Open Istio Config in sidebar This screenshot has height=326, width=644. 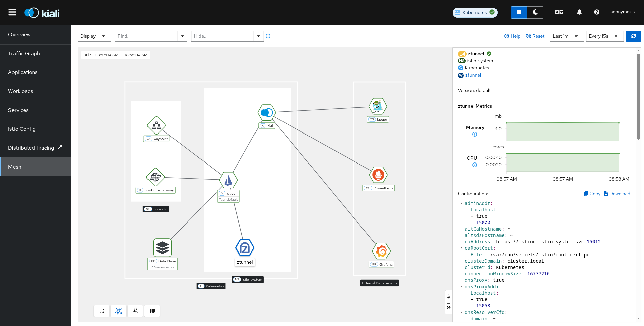pos(22,129)
